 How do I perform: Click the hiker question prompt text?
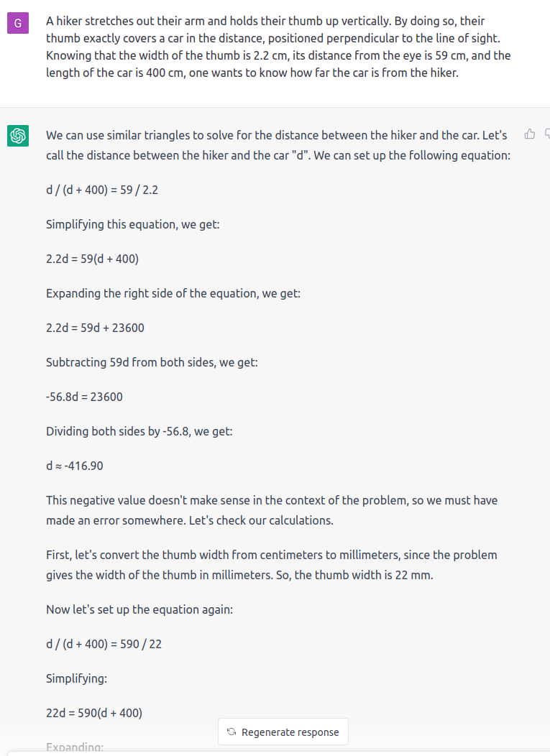pyautogui.click(x=278, y=47)
